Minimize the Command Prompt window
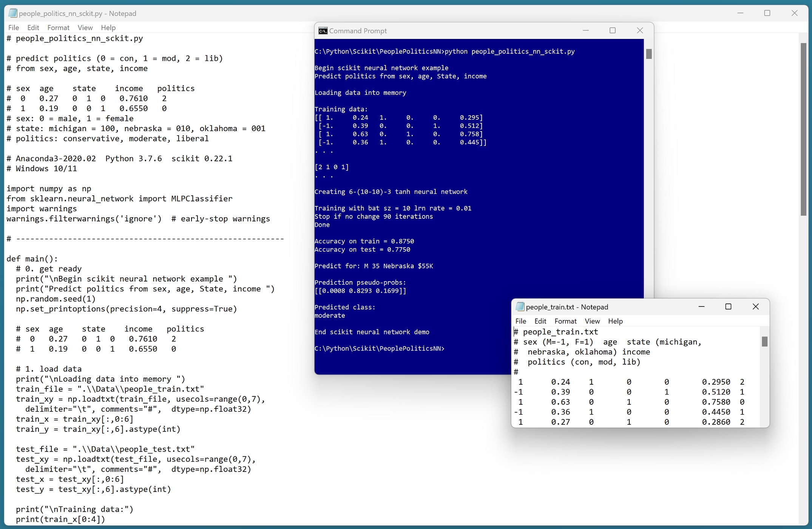 (x=586, y=31)
